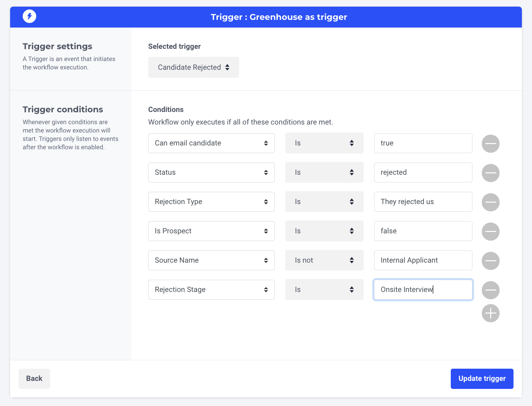
Task: Click the 'Internal Applicant' value field
Action: tap(423, 260)
